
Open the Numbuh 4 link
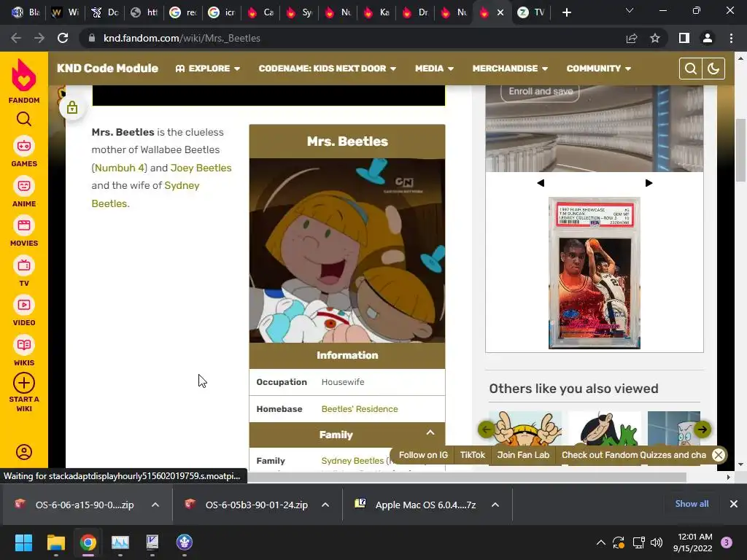[119, 168]
